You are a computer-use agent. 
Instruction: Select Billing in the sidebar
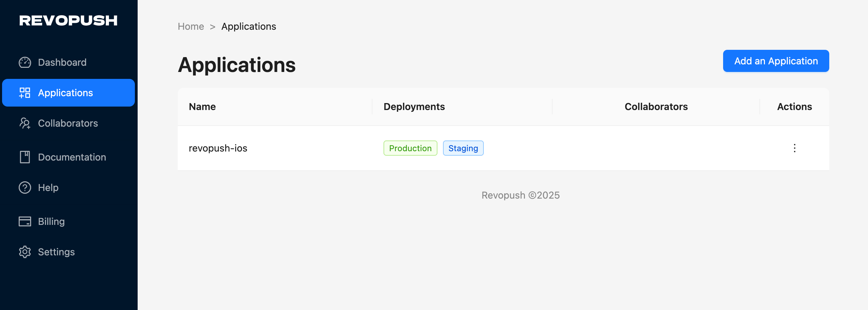(x=51, y=221)
